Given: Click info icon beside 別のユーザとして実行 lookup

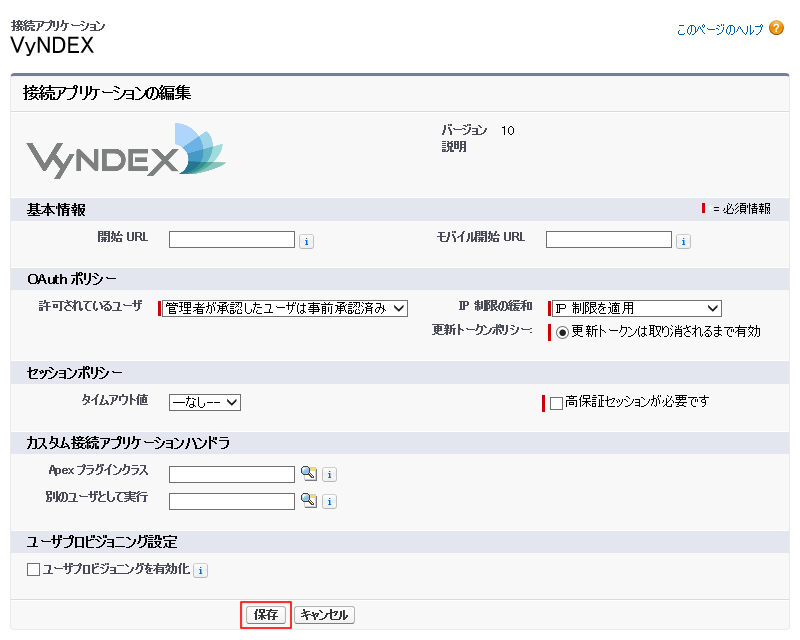Looking at the screenshot, I should coord(329,502).
